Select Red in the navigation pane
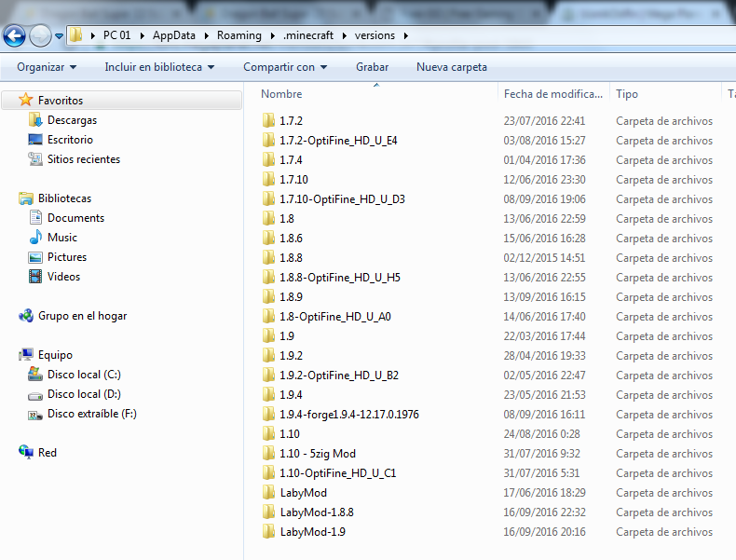Image resolution: width=736 pixels, height=560 pixels. click(x=48, y=453)
